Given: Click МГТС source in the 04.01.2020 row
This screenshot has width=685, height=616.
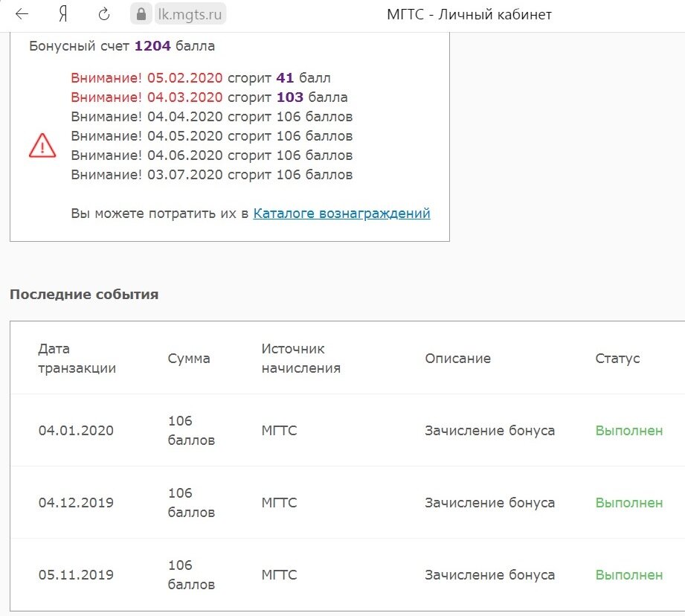Looking at the screenshot, I should click(x=279, y=431).
